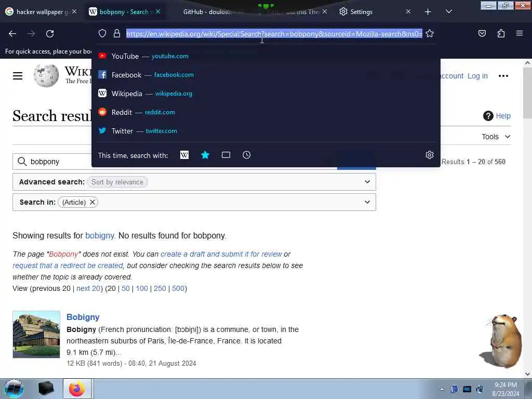Open the Wikipedia sidebar hamburger menu
Viewport: 532px width, 399px height.
click(x=18, y=76)
